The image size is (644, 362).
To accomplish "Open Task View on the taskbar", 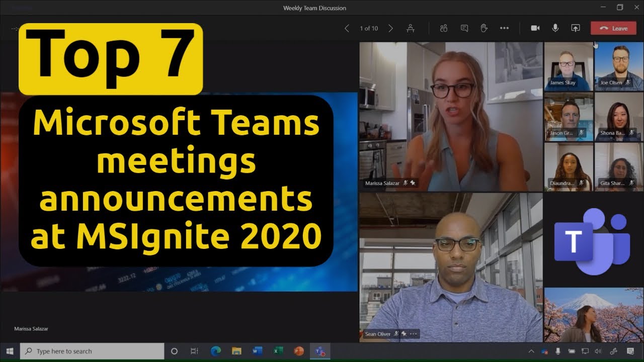I will pyautogui.click(x=195, y=351).
